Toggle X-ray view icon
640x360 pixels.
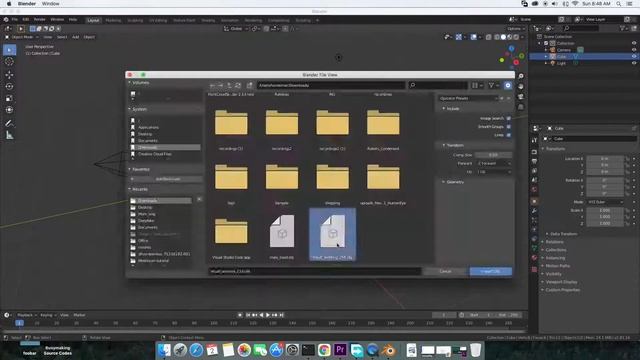pos(488,37)
